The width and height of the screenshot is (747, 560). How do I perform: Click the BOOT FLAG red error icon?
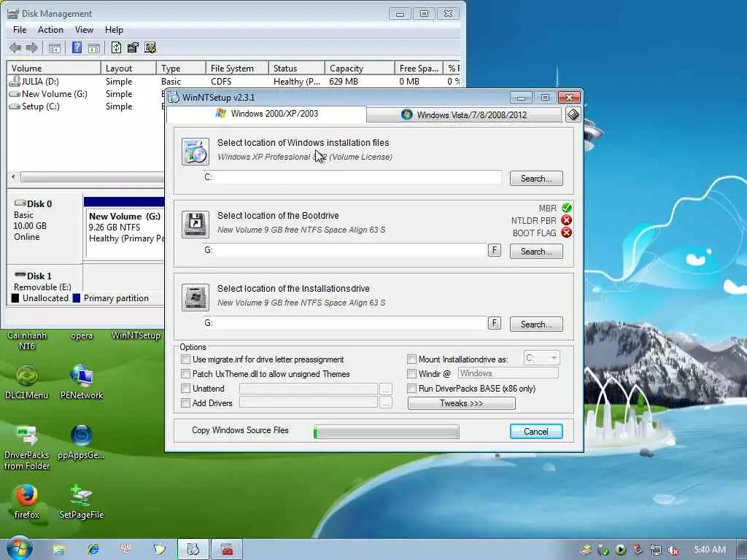[566, 233]
